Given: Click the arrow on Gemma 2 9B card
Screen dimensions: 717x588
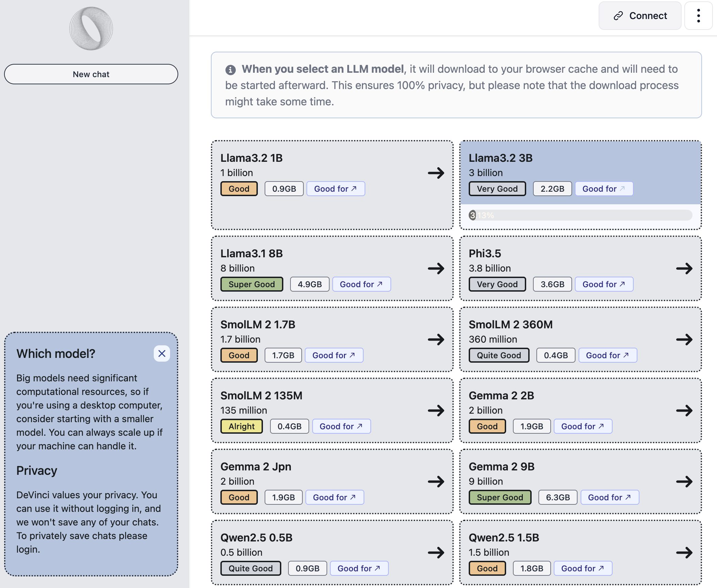Looking at the screenshot, I should pos(684,481).
